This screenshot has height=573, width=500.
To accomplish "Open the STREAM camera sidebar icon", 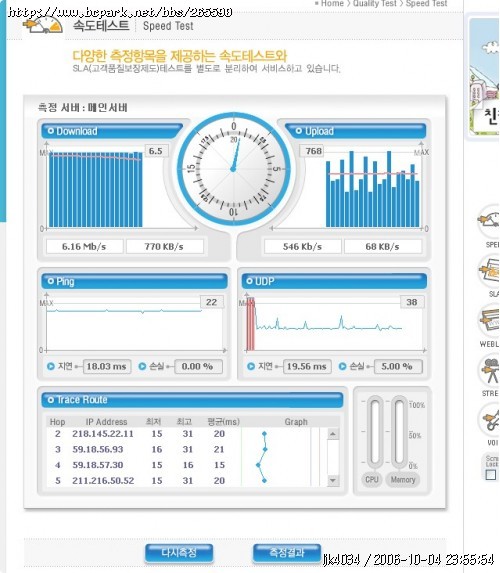I will pos(490,371).
